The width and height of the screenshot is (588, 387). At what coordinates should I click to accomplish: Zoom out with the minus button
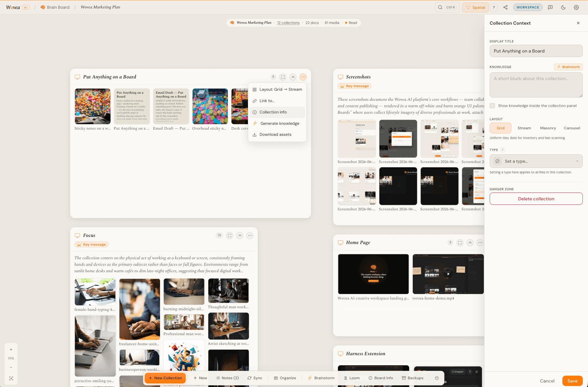pyautogui.click(x=11, y=368)
